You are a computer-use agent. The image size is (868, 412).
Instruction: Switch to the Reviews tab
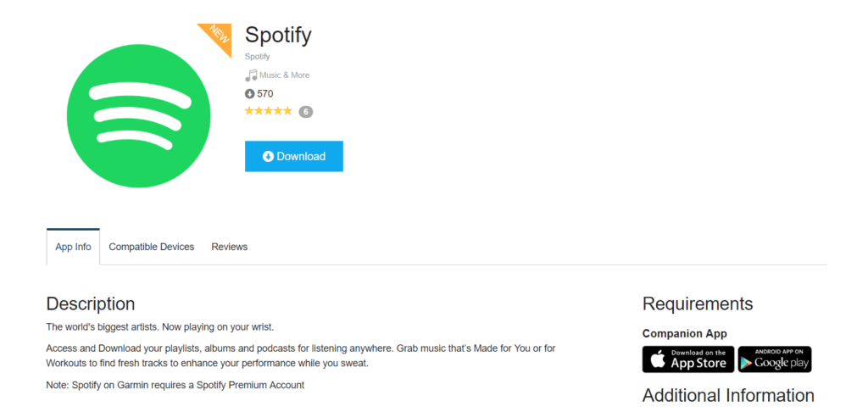pyautogui.click(x=229, y=247)
